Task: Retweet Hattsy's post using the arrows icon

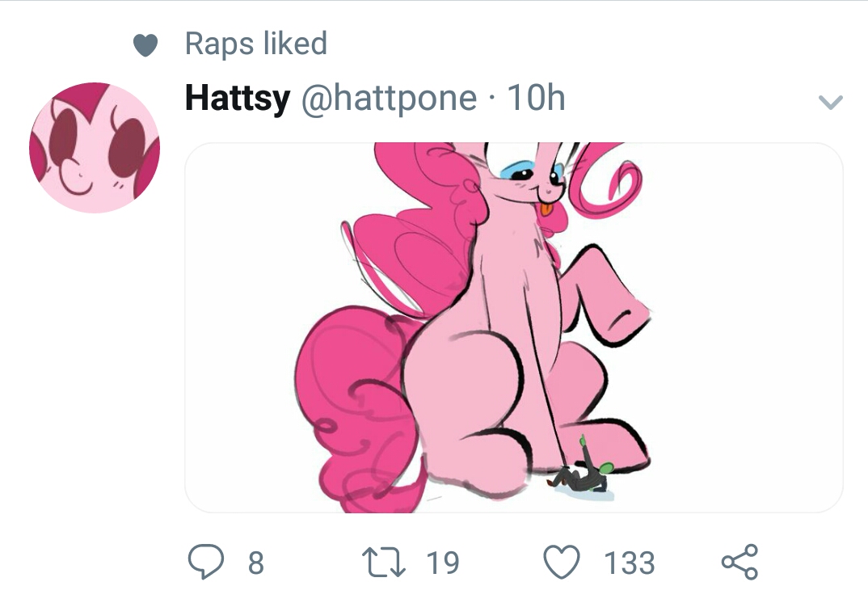Action: tap(386, 562)
